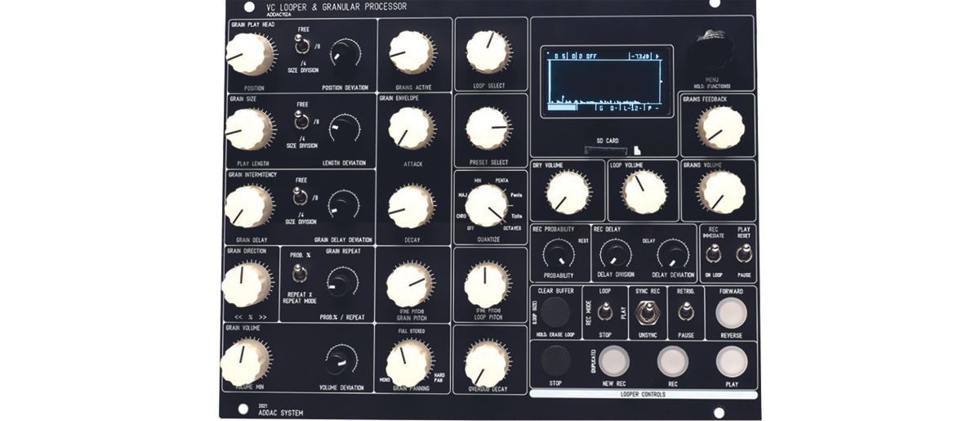
Task: Toggle the Rec Immediate / On Loop switch
Action: [714, 253]
